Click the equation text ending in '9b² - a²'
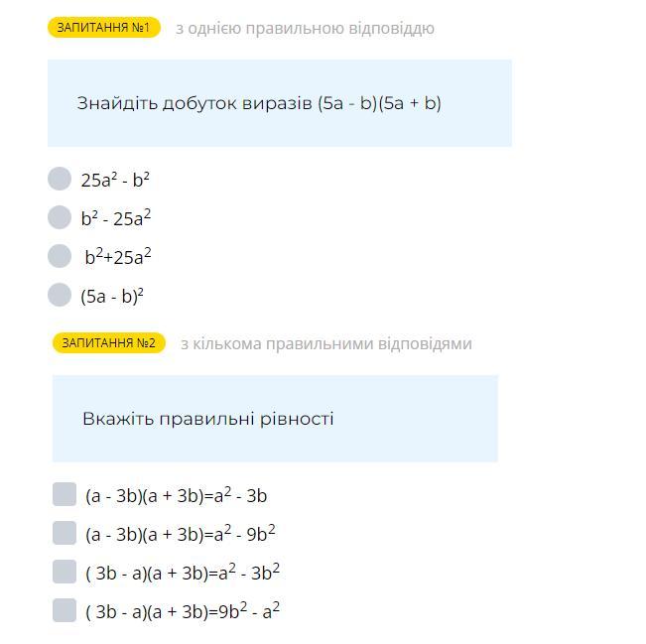646x644 pixels. point(183,611)
